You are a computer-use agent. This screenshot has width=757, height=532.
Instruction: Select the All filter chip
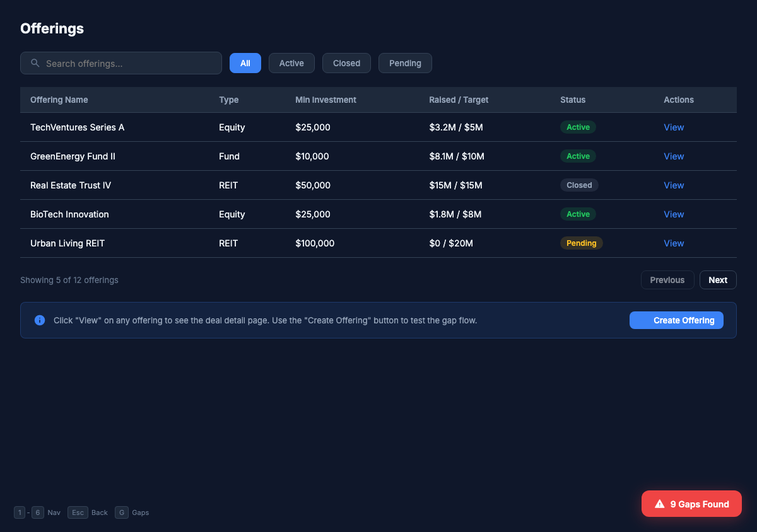pos(245,63)
